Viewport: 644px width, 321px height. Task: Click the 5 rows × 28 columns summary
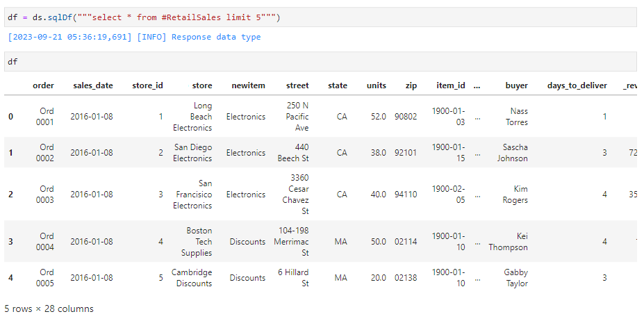49,308
